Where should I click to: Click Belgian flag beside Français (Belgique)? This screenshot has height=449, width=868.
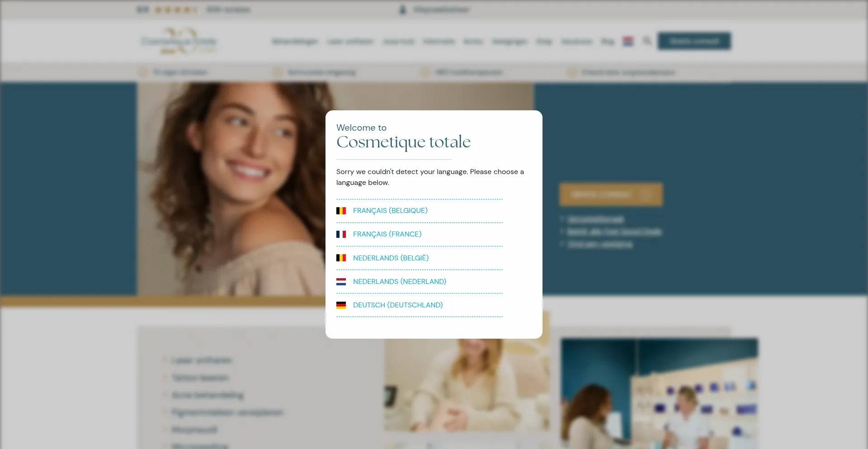coord(341,211)
